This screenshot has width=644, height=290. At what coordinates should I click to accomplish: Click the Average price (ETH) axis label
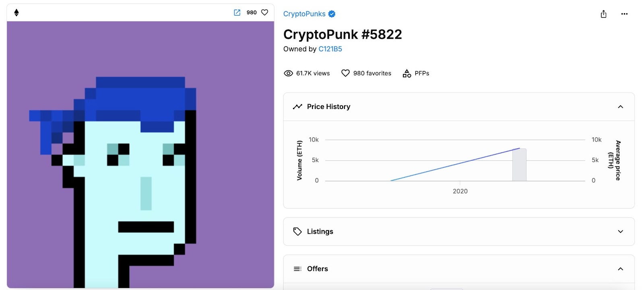[x=614, y=160]
